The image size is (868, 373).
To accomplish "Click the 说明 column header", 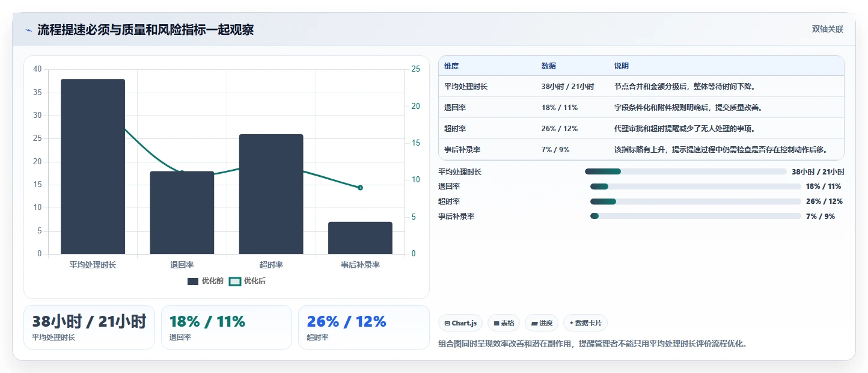I will click(x=622, y=66).
